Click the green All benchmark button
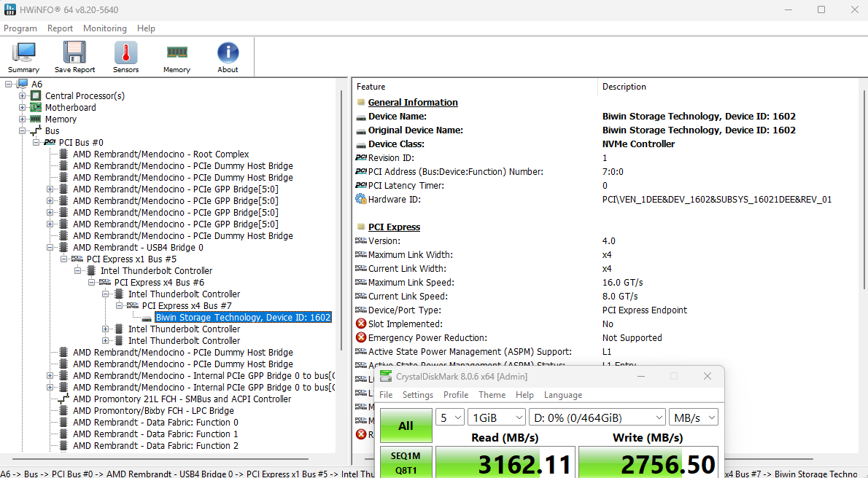Screen dimensions: 868x478 click(x=406, y=426)
